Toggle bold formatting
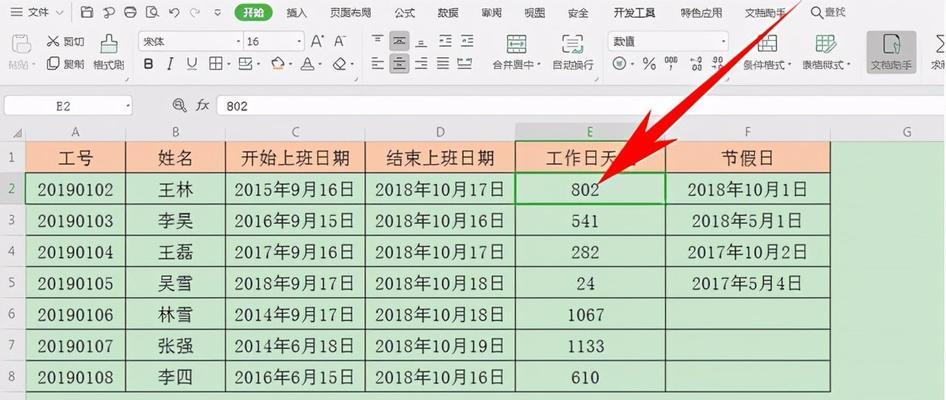Viewport: 946px width, 400px height. click(148, 64)
